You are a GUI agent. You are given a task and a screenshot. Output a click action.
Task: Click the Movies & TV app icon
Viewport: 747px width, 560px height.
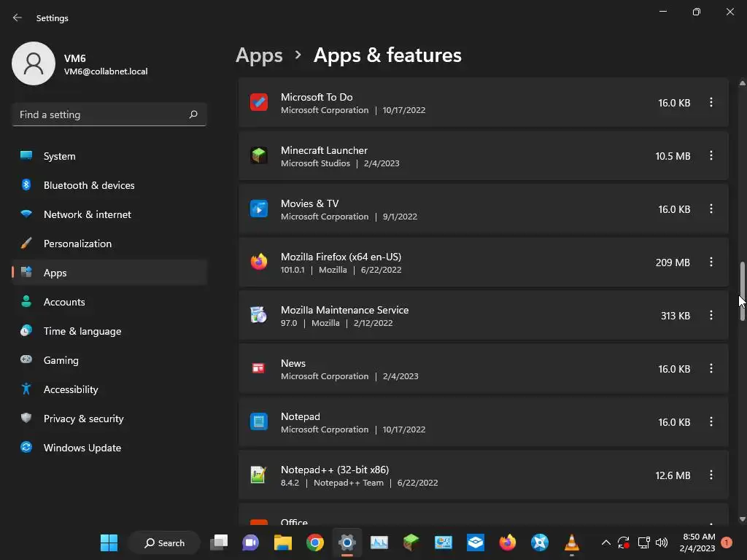(x=259, y=209)
